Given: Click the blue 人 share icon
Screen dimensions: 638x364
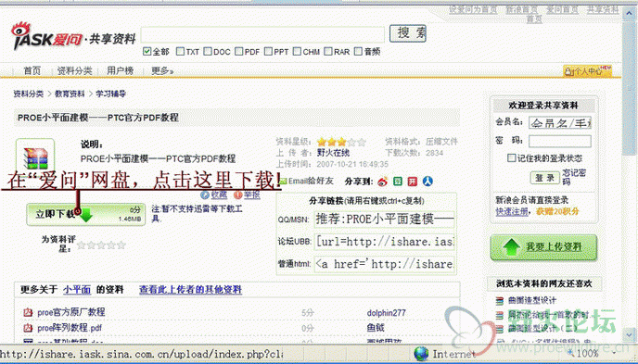Looking at the screenshot, I should [427, 182].
